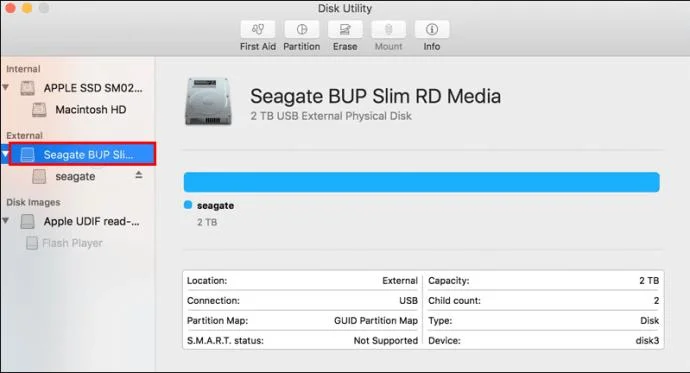690x373 pixels.
Task: Collapse the Apple UDIF disclosure triangle
Action: coord(6,220)
